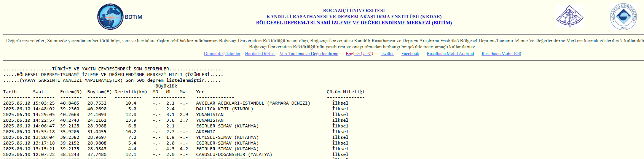The image size is (644, 159).
Task: Click the DALLICA-KIGI (BINGOL) location
Action: (x=225, y=109)
